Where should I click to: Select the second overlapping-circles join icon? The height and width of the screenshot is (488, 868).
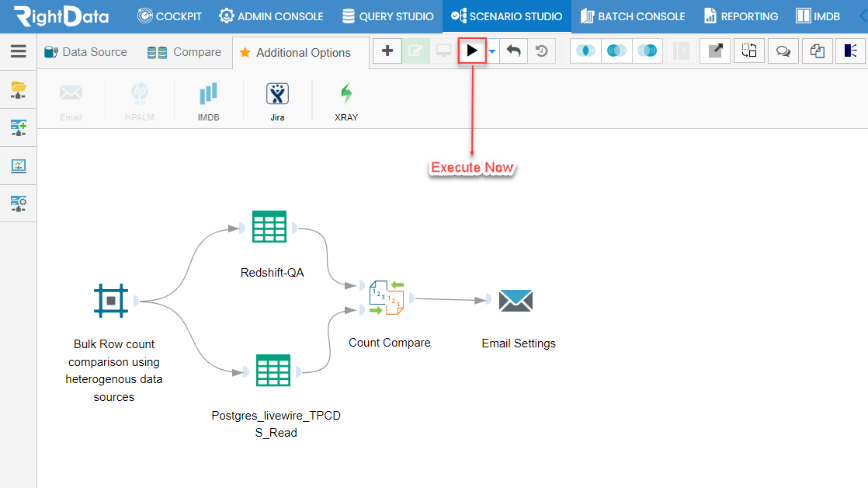(x=616, y=51)
